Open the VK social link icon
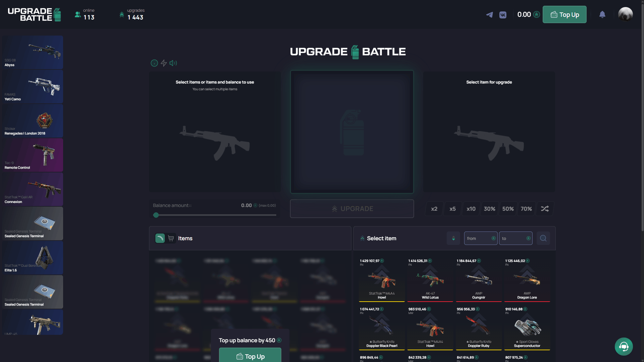Image resolution: width=644 pixels, height=362 pixels. pos(503,15)
